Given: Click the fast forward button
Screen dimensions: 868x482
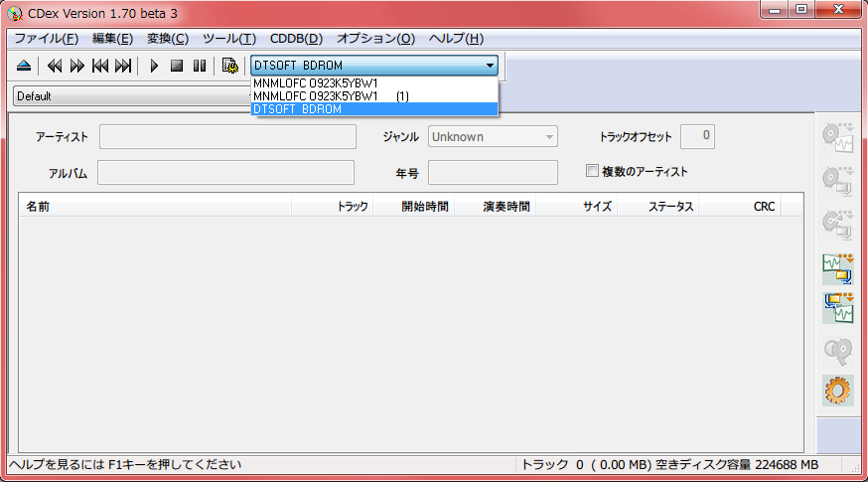Looking at the screenshot, I should tap(76, 66).
